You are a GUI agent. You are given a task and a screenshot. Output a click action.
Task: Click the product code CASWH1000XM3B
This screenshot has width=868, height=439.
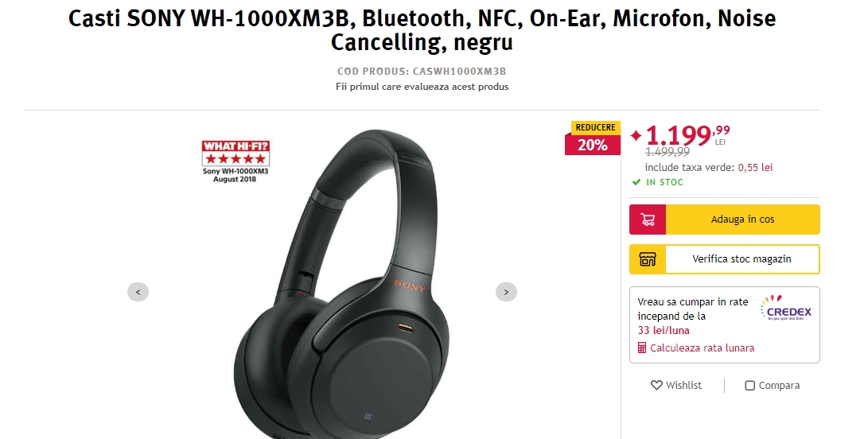pyautogui.click(x=460, y=72)
